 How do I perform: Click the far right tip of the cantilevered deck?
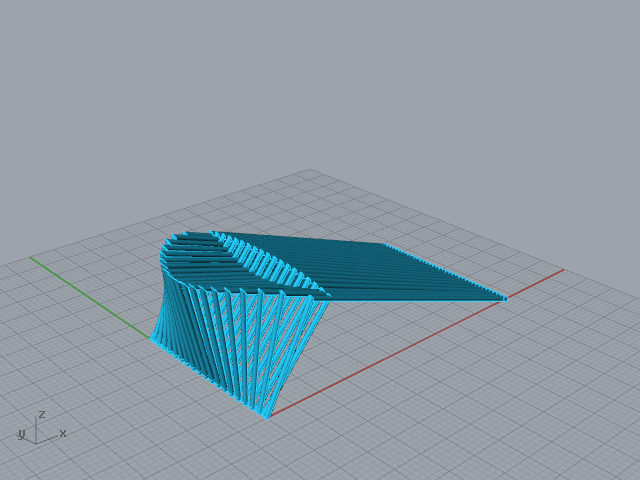505,297
